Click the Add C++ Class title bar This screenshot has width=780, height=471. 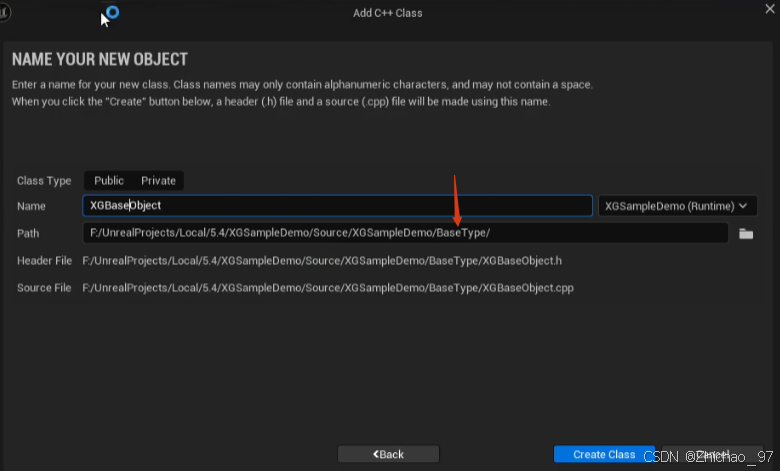click(388, 12)
